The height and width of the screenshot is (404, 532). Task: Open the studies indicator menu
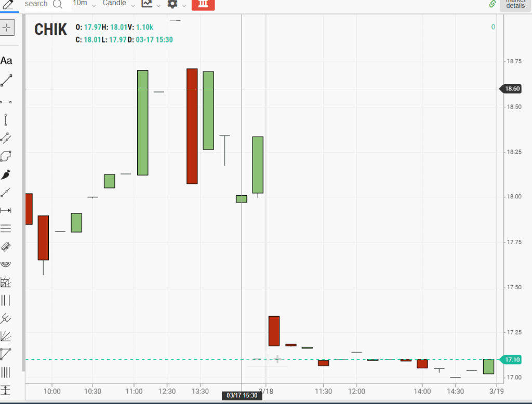tap(150, 4)
